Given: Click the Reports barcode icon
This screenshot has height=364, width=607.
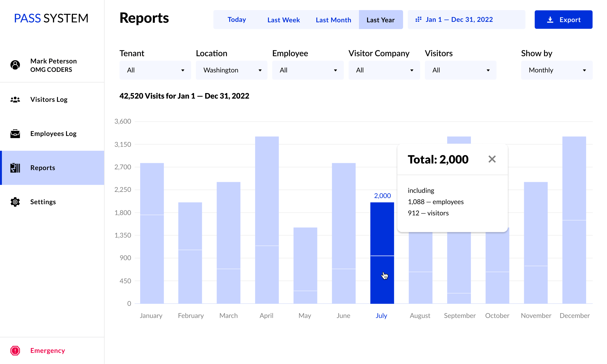Looking at the screenshot, I should click(15, 168).
